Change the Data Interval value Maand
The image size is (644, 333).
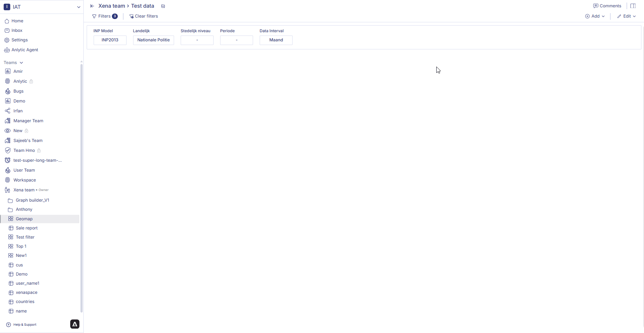pos(276,40)
